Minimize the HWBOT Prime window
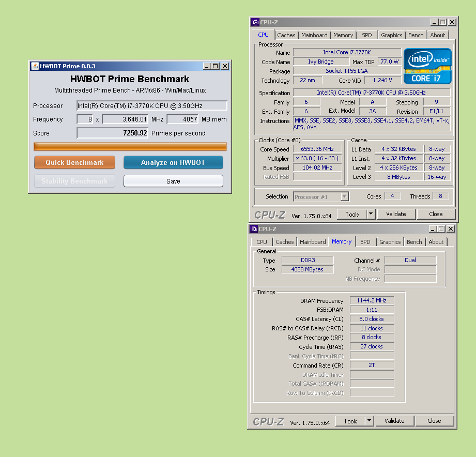Image resolution: width=476 pixels, height=457 pixels. coord(207,66)
